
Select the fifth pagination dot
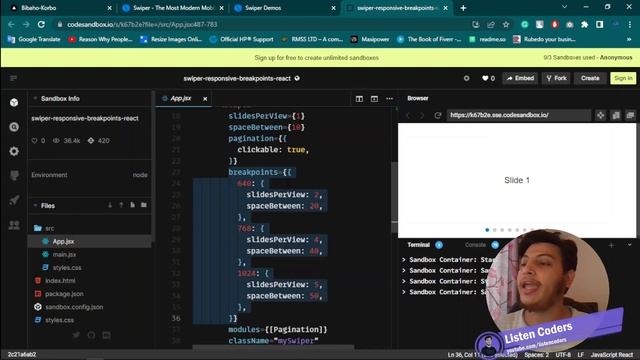tap(517, 230)
